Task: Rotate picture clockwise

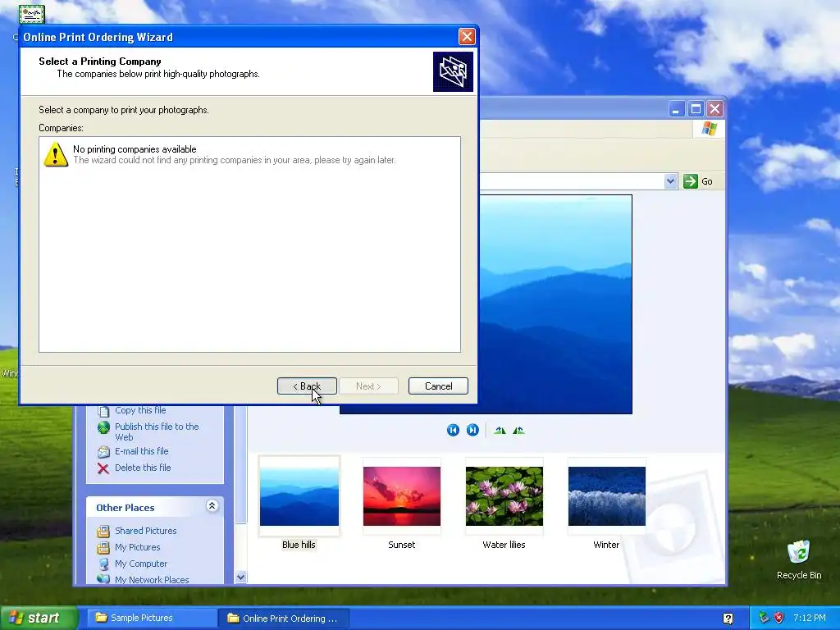Action: [500, 430]
